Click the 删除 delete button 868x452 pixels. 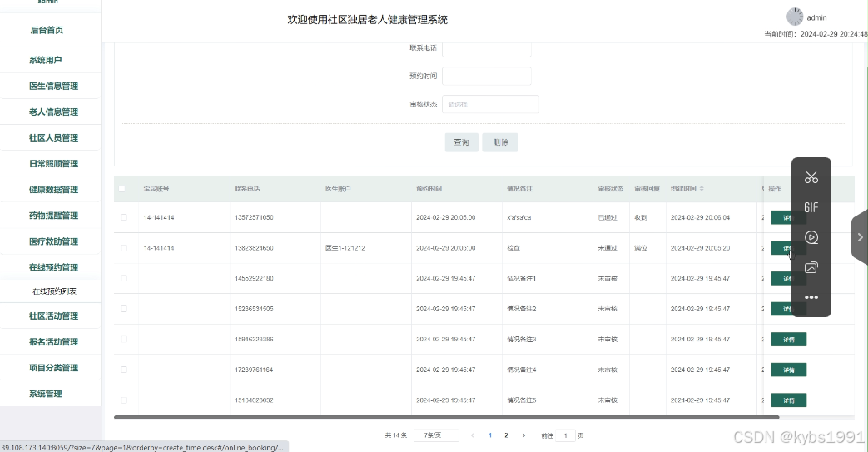point(500,142)
